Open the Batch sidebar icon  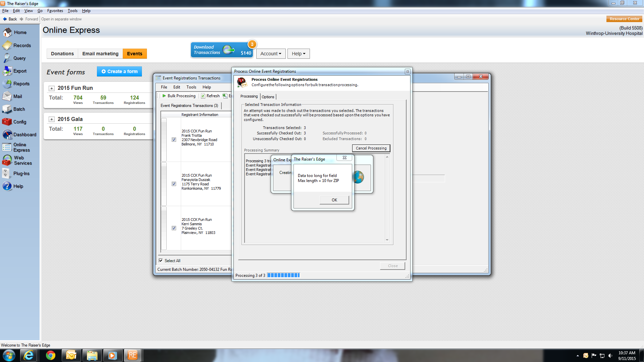pyautogui.click(x=7, y=109)
